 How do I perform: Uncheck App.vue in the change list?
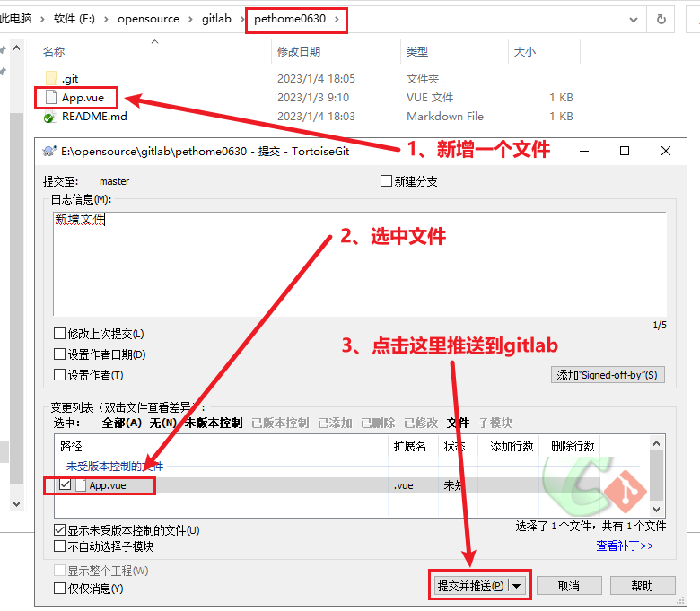click(x=66, y=484)
